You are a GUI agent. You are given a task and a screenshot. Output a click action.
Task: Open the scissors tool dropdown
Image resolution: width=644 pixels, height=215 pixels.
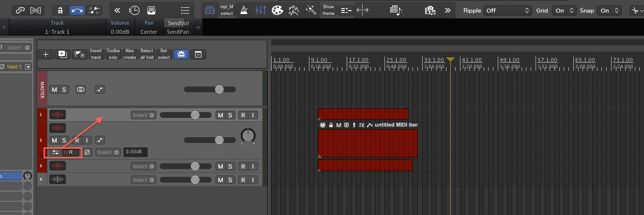click(636, 10)
